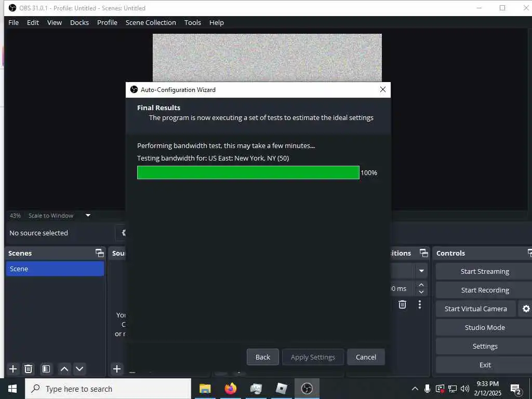Cancel the Auto-Configuration Wizard

click(x=366, y=357)
